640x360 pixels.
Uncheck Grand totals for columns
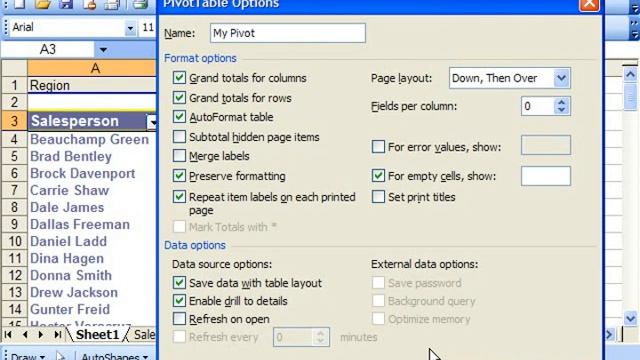click(179, 78)
